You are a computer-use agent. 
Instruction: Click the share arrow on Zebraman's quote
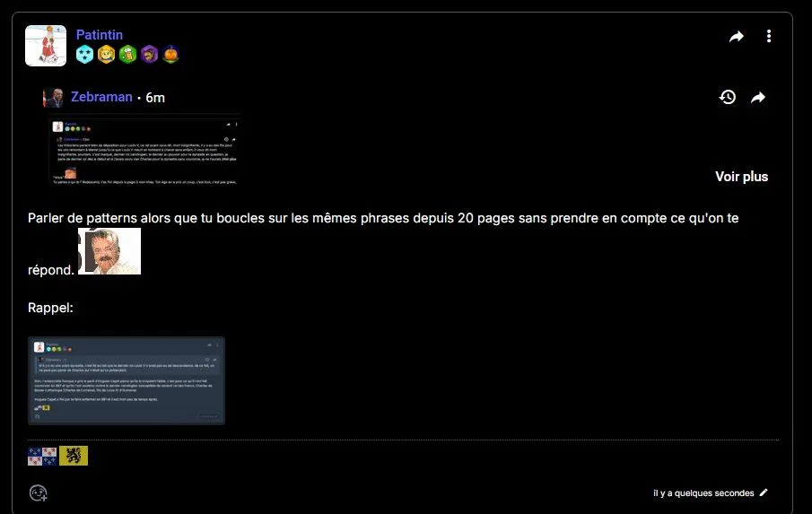coord(758,97)
